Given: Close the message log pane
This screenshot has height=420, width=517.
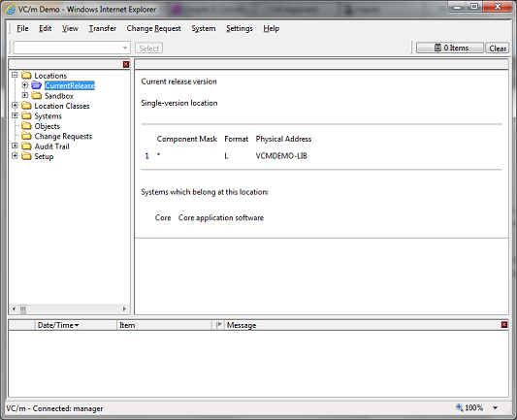Looking at the screenshot, I should click(504, 325).
